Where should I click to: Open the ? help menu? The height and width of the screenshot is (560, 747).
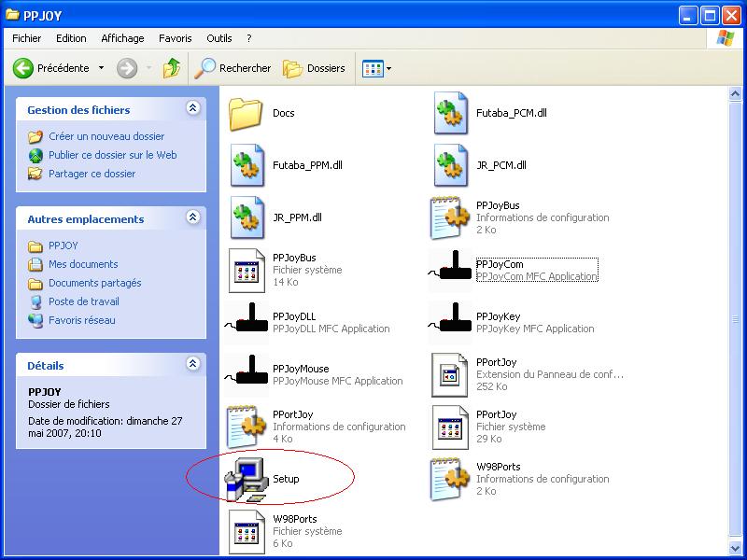click(249, 38)
